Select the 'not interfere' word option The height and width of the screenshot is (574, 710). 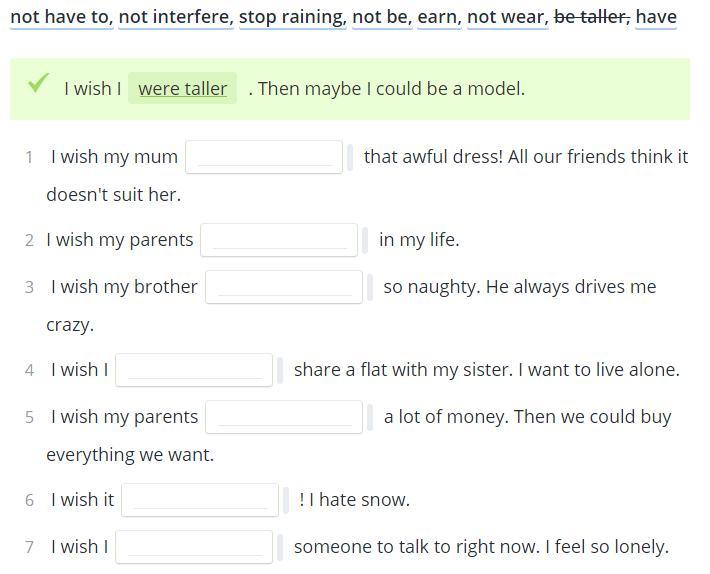pos(176,18)
